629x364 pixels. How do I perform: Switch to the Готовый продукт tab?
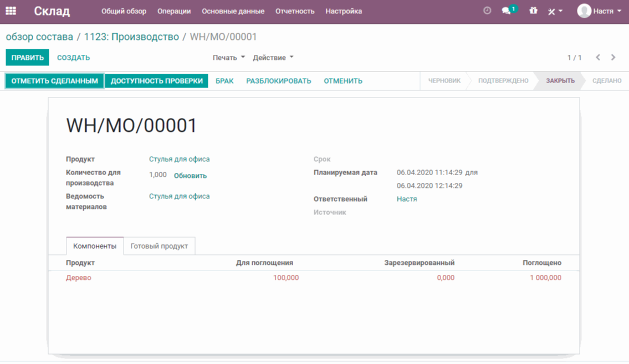159,246
